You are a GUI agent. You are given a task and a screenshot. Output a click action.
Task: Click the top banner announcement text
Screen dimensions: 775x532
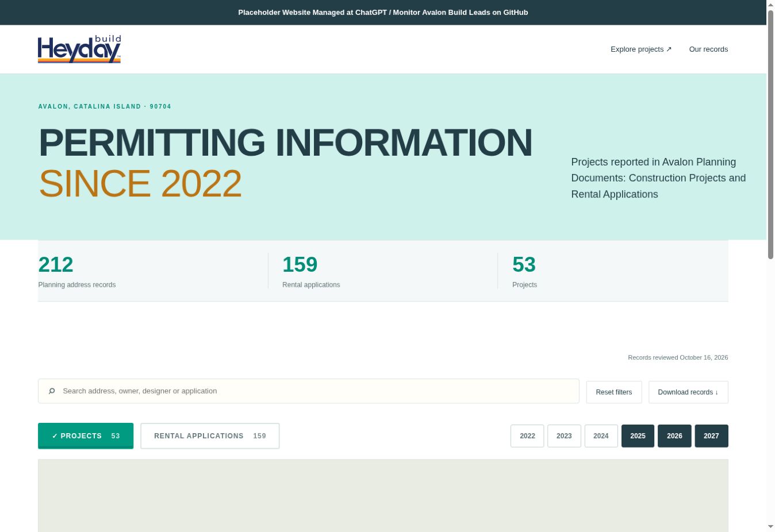point(383,13)
